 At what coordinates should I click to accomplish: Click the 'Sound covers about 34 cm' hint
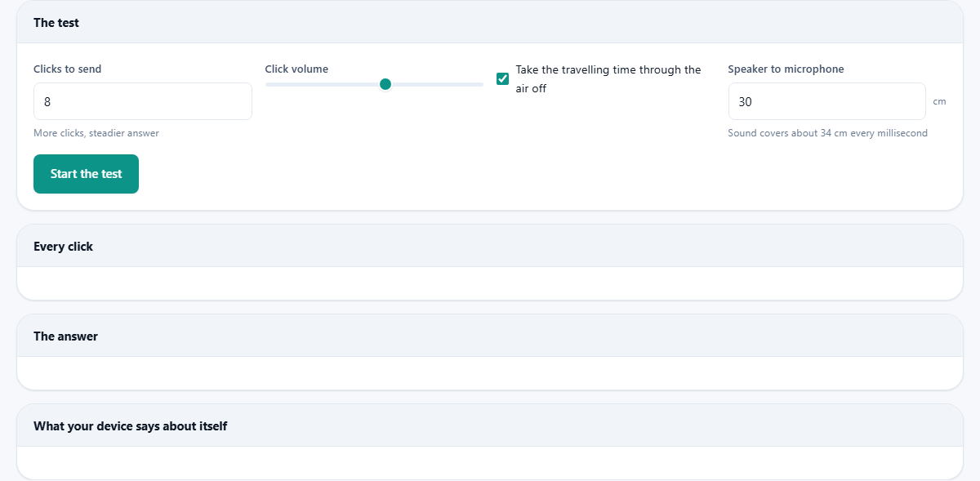828,133
